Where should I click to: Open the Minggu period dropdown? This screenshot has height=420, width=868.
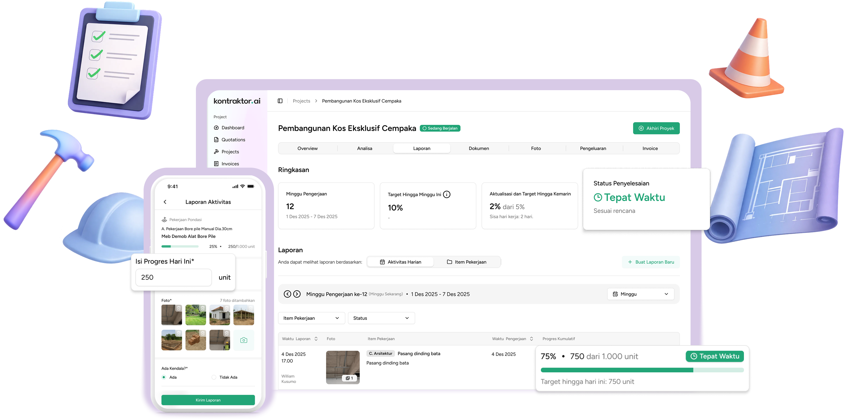click(x=640, y=294)
